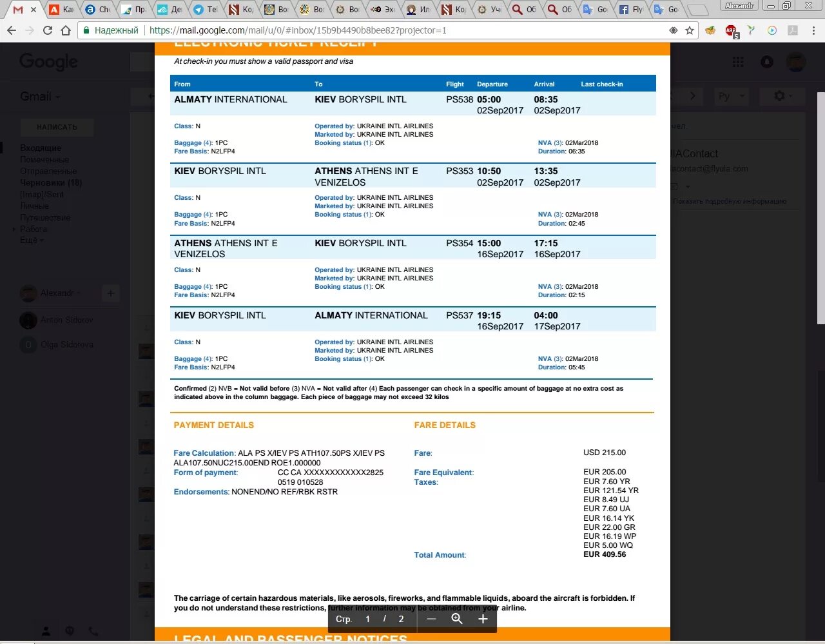
Task: Go to the browser home page
Action: pyautogui.click(x=66, y=30)
